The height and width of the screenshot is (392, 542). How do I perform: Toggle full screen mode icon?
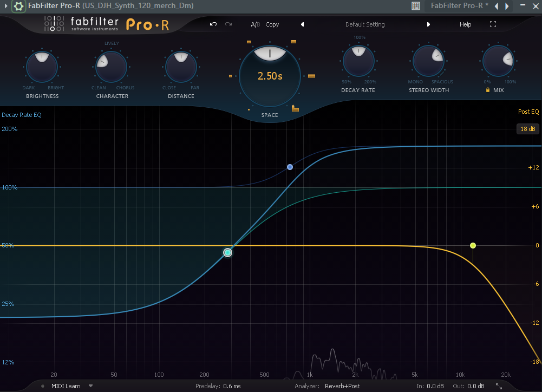coord(493,24)
